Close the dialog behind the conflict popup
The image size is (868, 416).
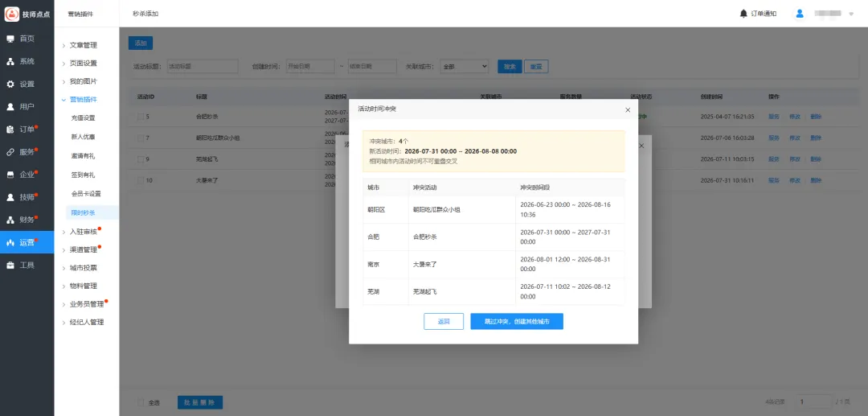coord(641,146)
